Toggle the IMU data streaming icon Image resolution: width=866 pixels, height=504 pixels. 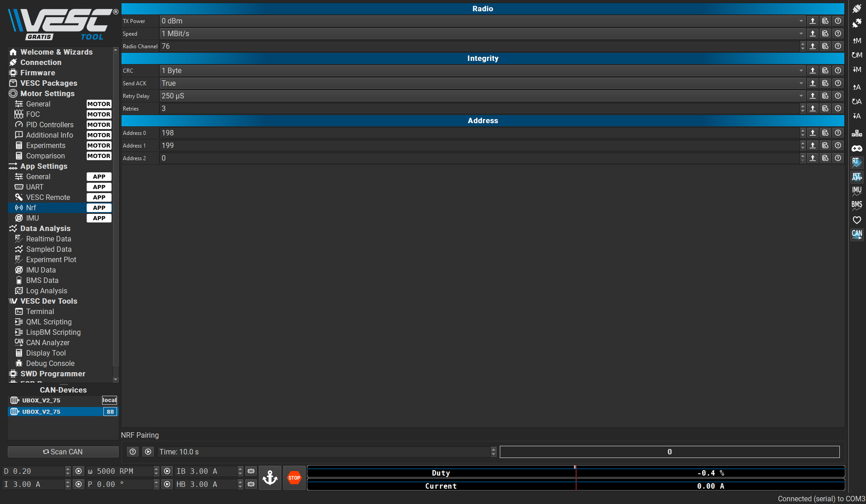point(857,191)
